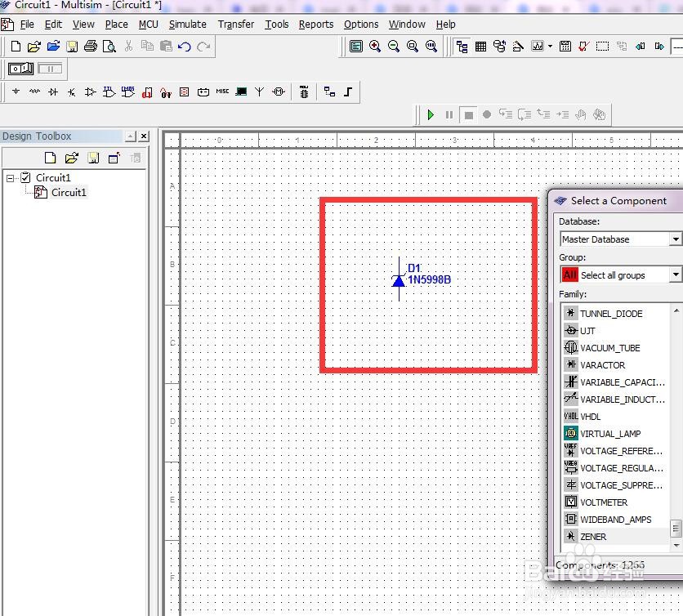
Task: Place a CMOS logic component
Action: (128, 92)
